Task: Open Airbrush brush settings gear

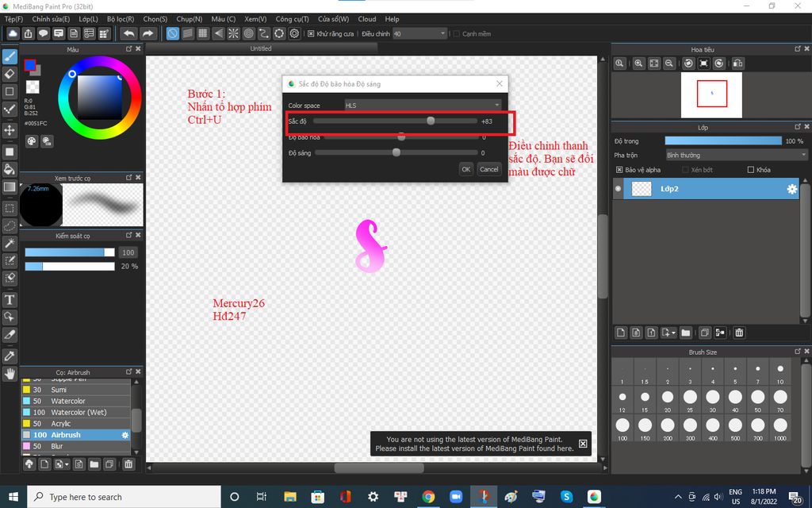Action: (124, 435)
